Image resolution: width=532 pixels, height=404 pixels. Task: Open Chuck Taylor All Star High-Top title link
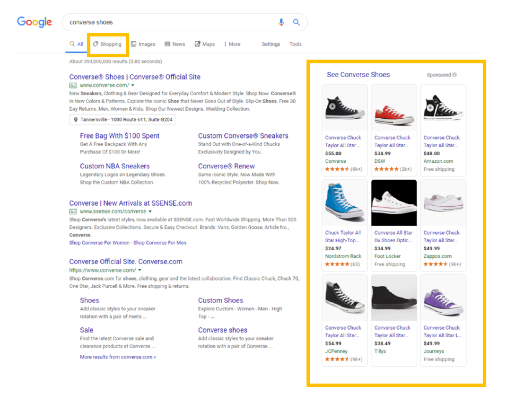[x=343, y=237]
